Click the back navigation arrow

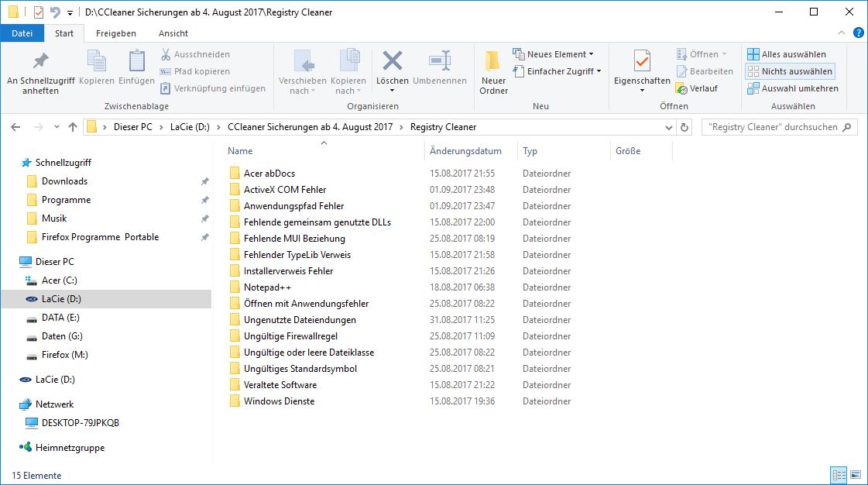click(x=15, y=127)
